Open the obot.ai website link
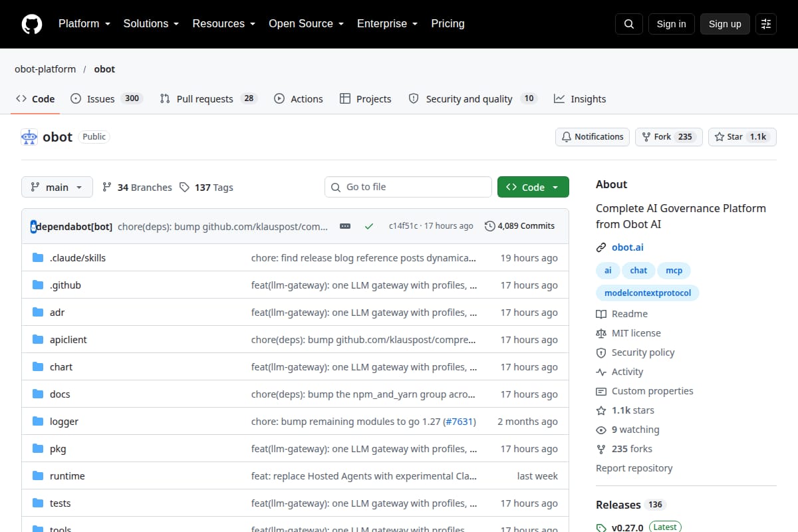 (x=628, y=247)
